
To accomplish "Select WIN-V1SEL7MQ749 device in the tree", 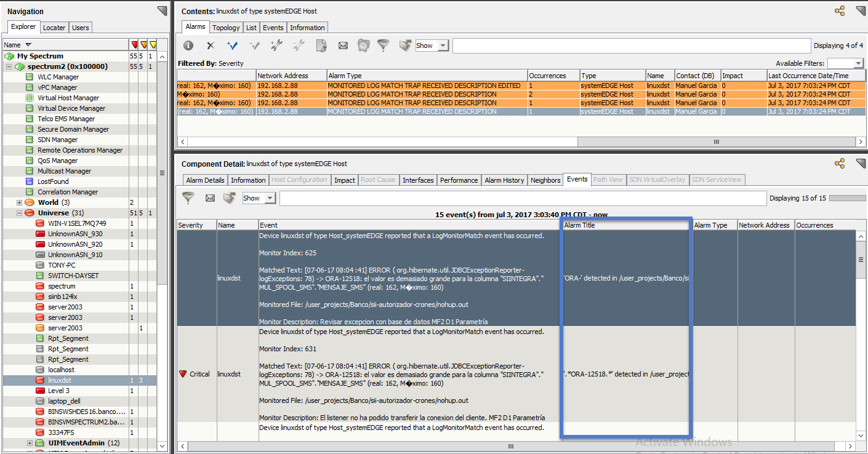I will (x=77, y=223).
